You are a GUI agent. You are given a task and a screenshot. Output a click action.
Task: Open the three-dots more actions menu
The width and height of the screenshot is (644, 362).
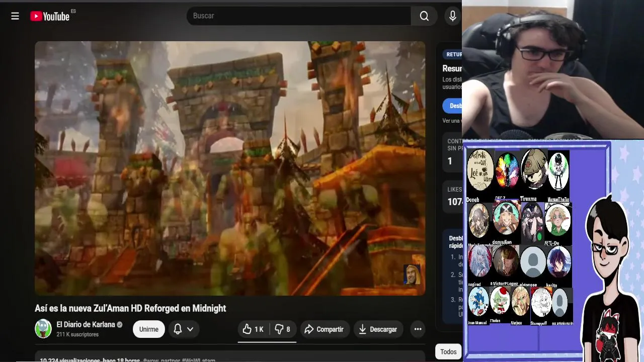tap(418, 329)
